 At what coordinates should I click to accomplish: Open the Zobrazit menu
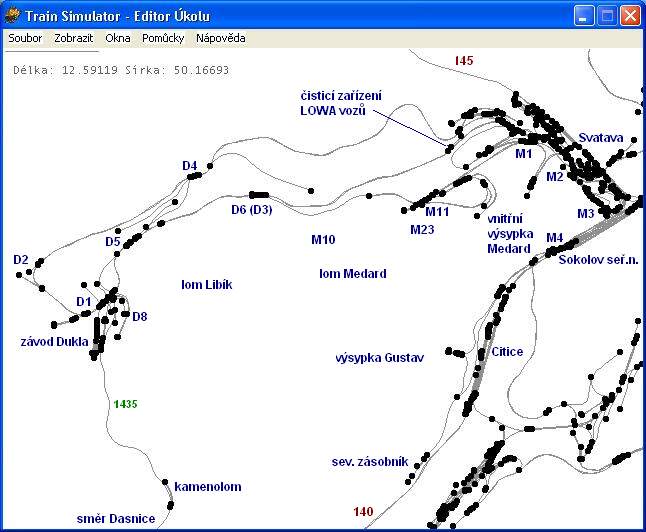tap(74, 38)
